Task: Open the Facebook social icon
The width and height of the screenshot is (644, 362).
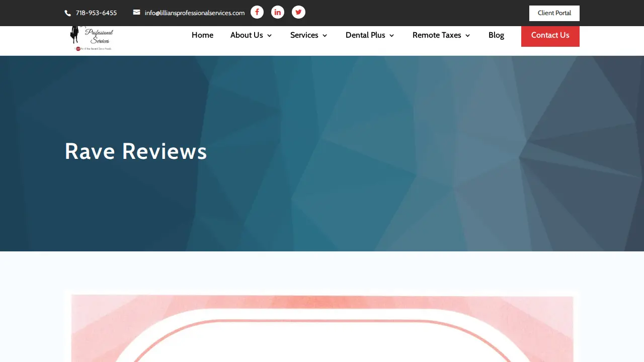Action: [257, 12]
